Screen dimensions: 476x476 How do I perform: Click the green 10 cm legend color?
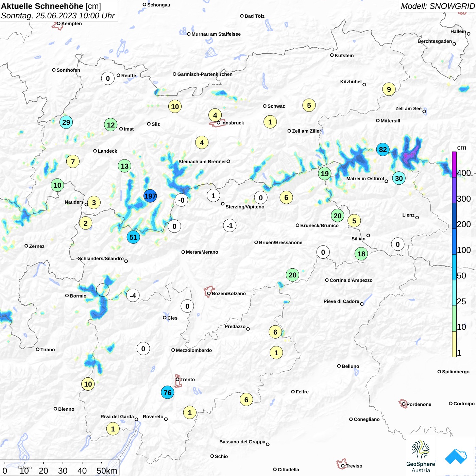[454, 319]
